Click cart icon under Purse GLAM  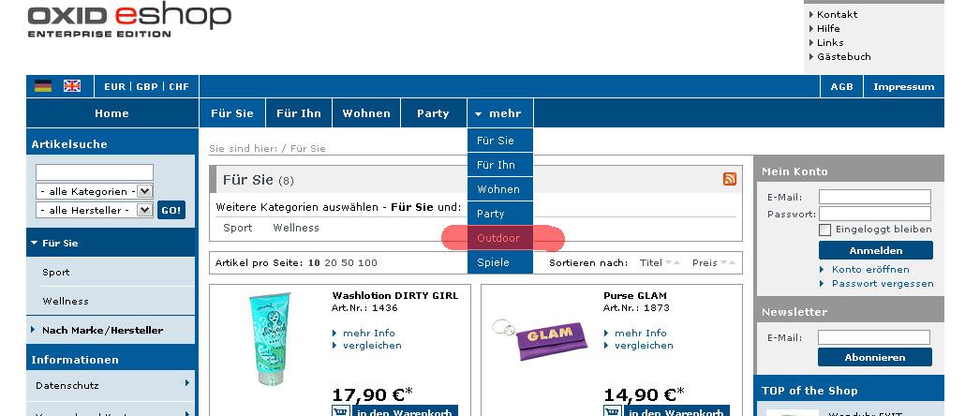tap(612, 410)
